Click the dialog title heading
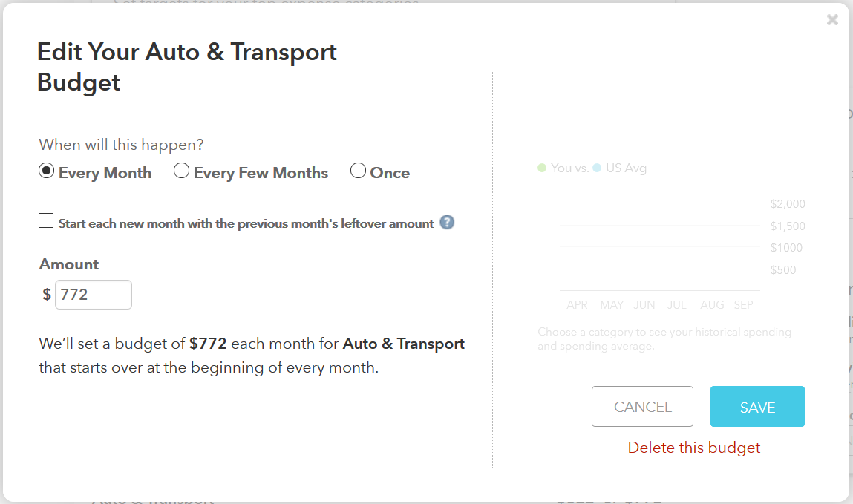The height and width of the screenshot is (504, 853). coord(187,67)
